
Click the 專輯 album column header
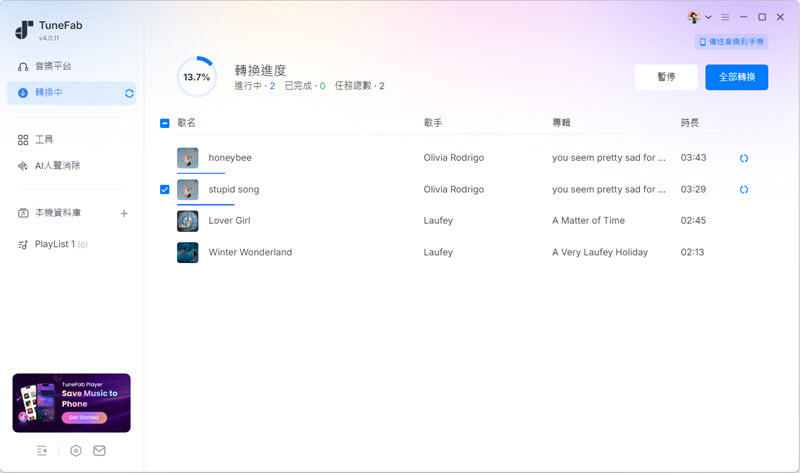561,123
